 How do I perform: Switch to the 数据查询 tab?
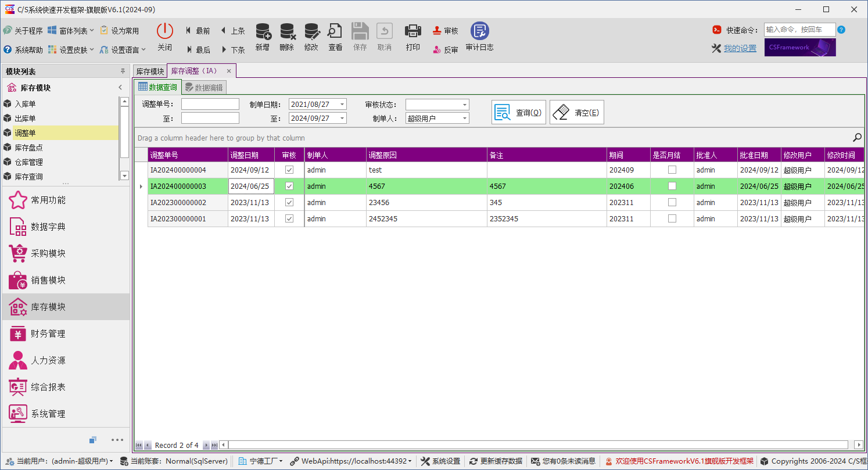pyautogui.click(x=157, y=87)
